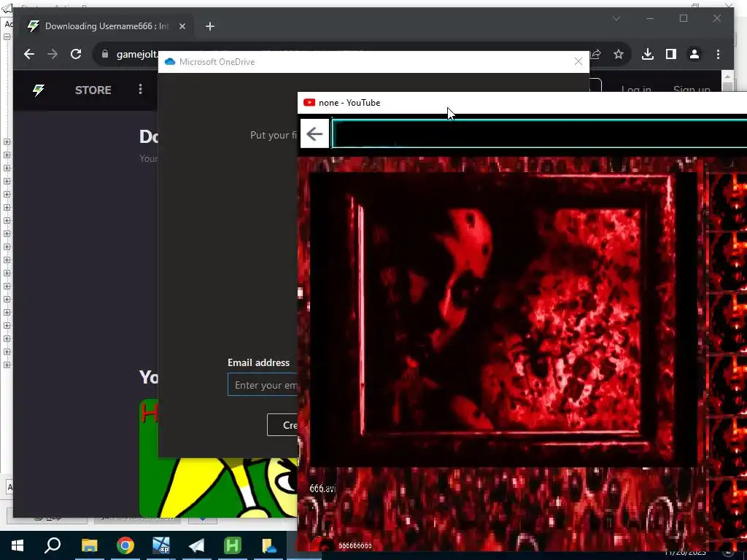Click the Game Jolt lightning logo
Image resolution: width=747 pixels, height=560 pixels.
(x=39, y=90)
